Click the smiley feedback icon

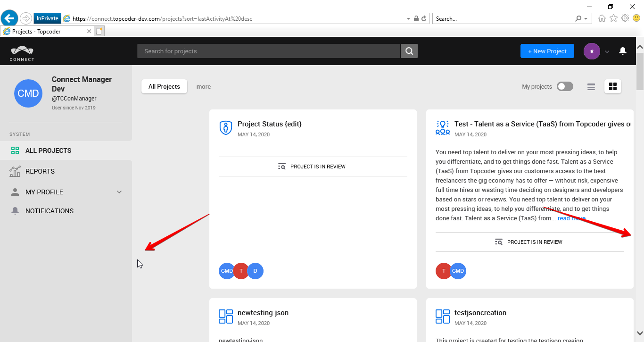coord(636,18)
